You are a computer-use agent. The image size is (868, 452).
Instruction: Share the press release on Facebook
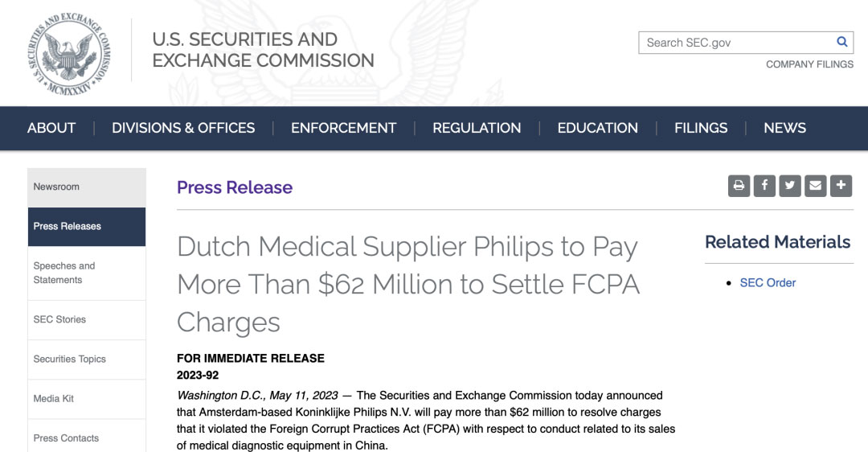764,186
